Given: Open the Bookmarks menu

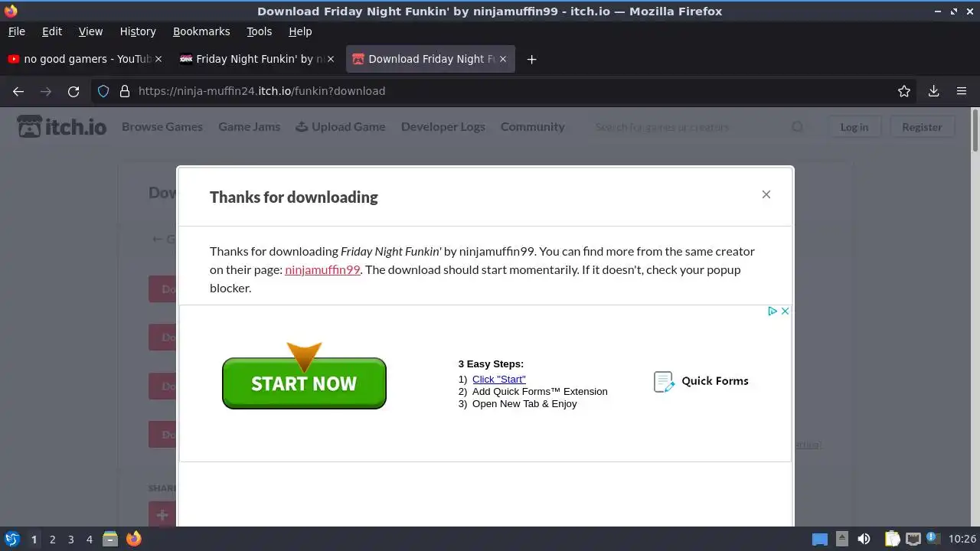Looking at the screenshot, I should point(201,31).
